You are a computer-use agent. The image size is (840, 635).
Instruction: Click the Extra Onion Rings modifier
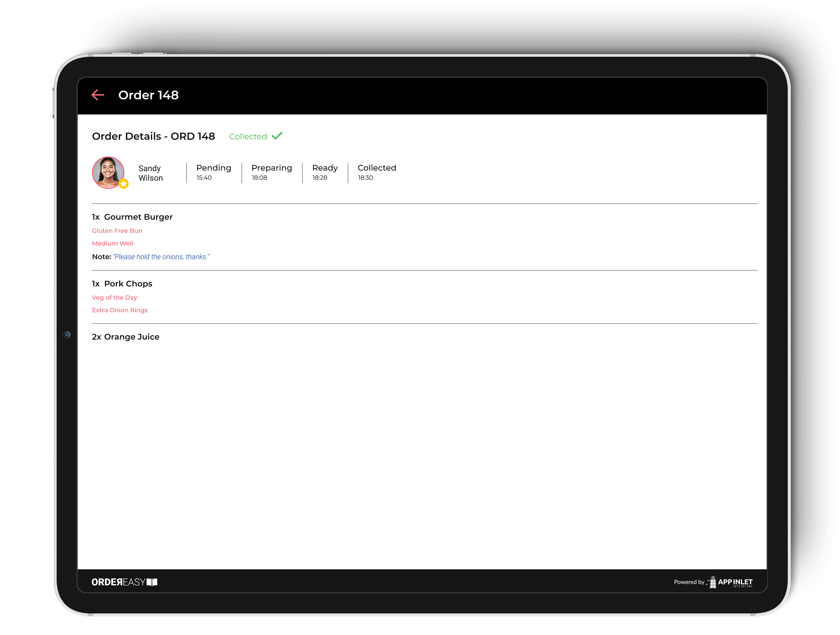(120, 310)
